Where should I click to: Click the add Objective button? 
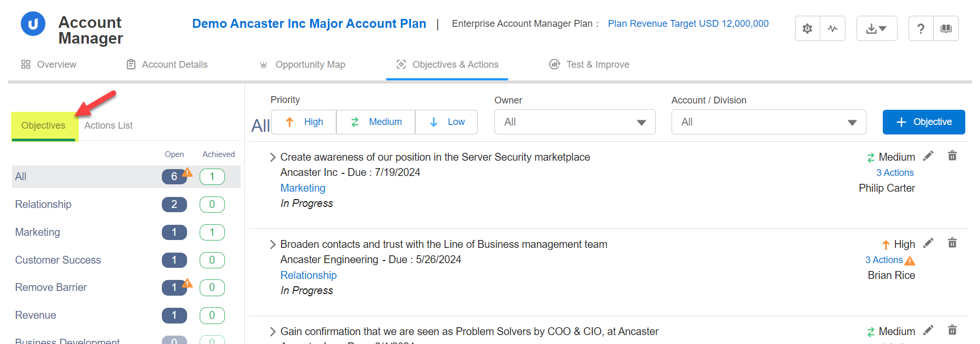[924, 122]
